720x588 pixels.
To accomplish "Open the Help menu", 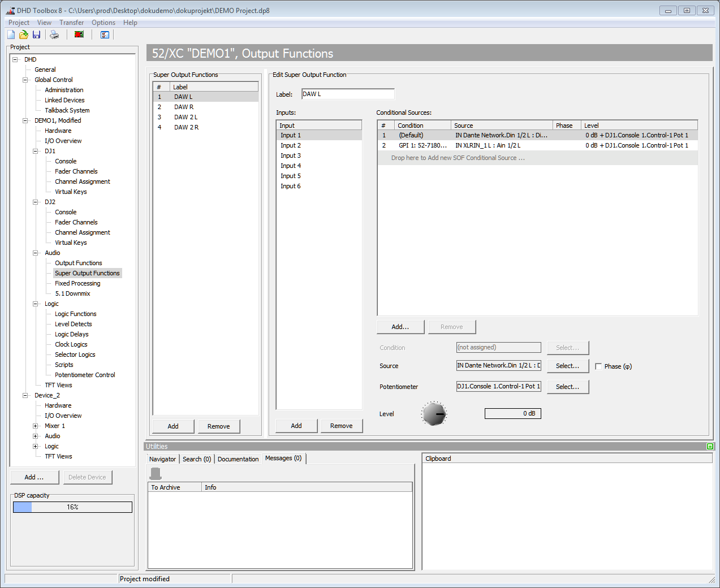I will point(130,23).
